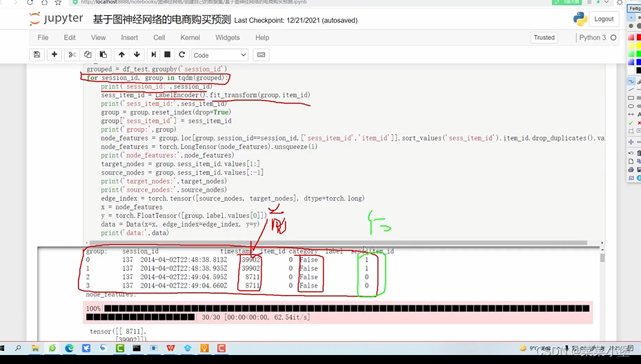Click the blank page icon in the annotation panel

(x=631, y=161)
